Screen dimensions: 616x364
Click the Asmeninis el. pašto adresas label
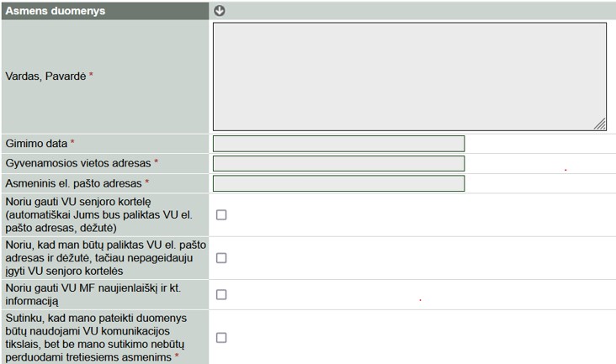click(x=73, y=183)
